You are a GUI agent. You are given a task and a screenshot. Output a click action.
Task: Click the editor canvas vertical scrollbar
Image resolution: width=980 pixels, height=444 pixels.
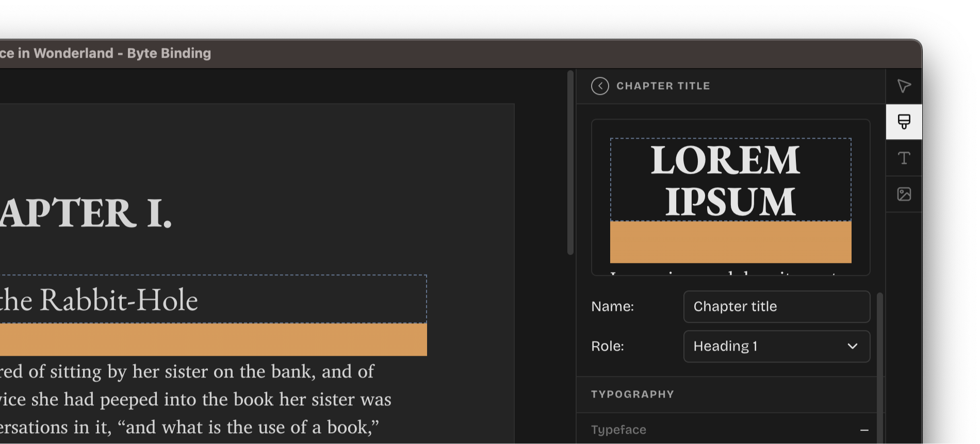570,162
